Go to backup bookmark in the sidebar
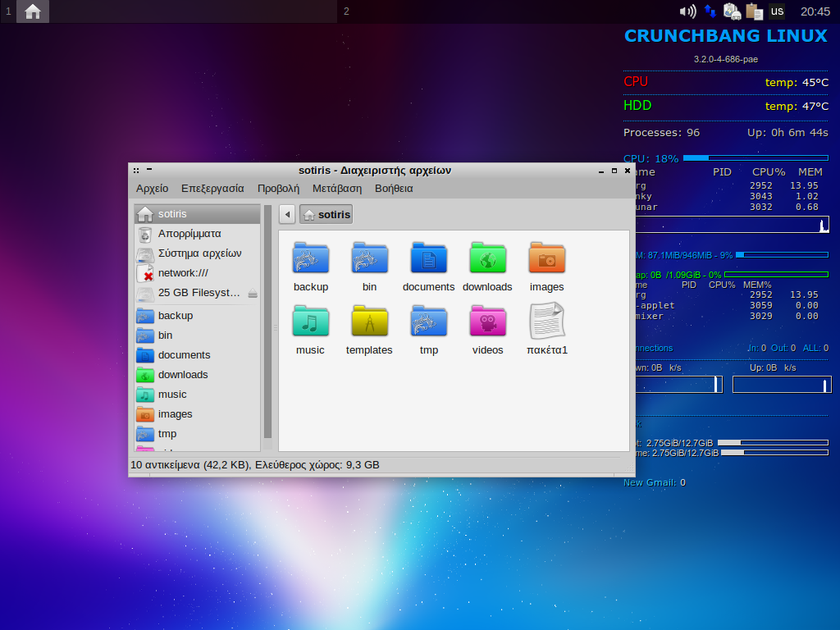This screenshot has width=840, height=630. [x=197, y=316]
